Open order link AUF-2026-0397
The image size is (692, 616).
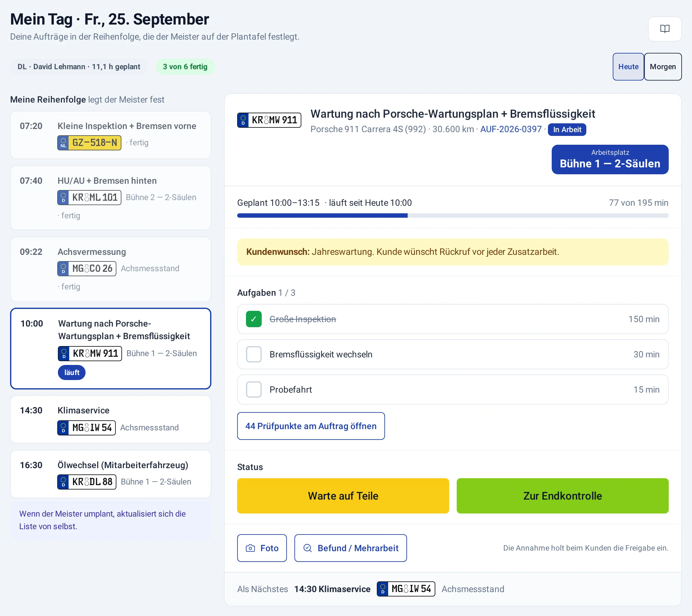[511, 129]
